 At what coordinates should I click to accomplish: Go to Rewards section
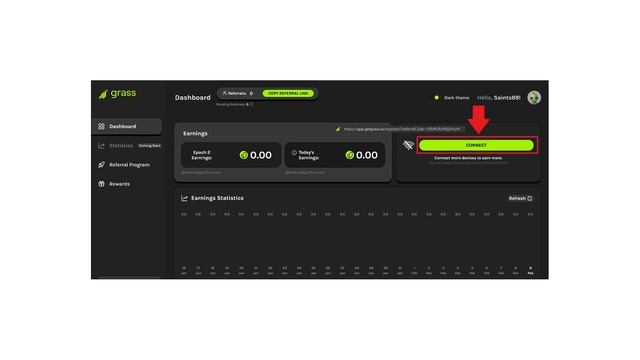(119, 184)
